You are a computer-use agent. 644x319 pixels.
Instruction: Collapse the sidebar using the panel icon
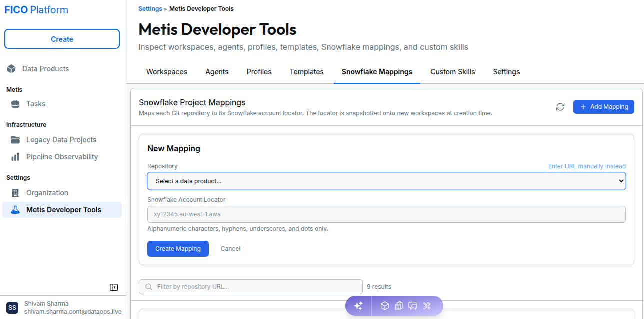coord(114,287)
